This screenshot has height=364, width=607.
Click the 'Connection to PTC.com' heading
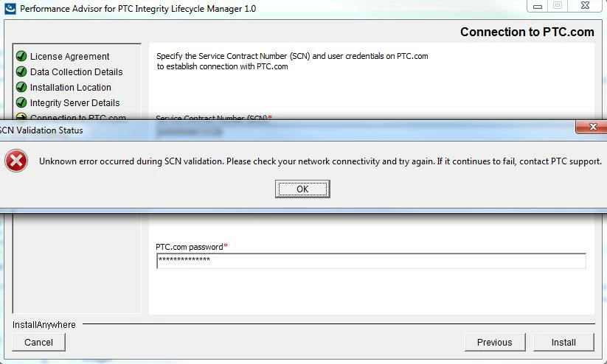(x=527, y=32)
